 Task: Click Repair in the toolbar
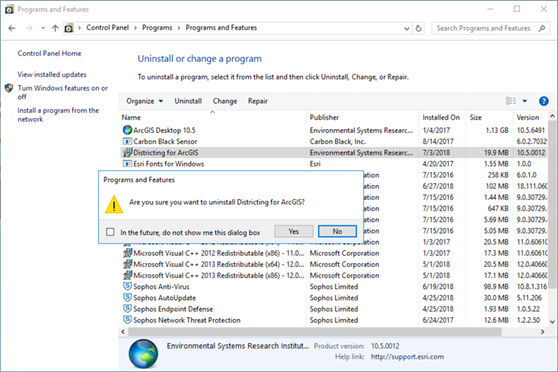[258, 101]
